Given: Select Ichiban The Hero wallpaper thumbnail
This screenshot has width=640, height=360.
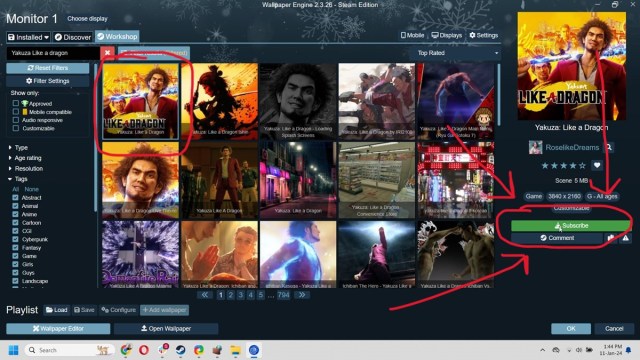Looking at the screenshot, I should click(376, 254).
